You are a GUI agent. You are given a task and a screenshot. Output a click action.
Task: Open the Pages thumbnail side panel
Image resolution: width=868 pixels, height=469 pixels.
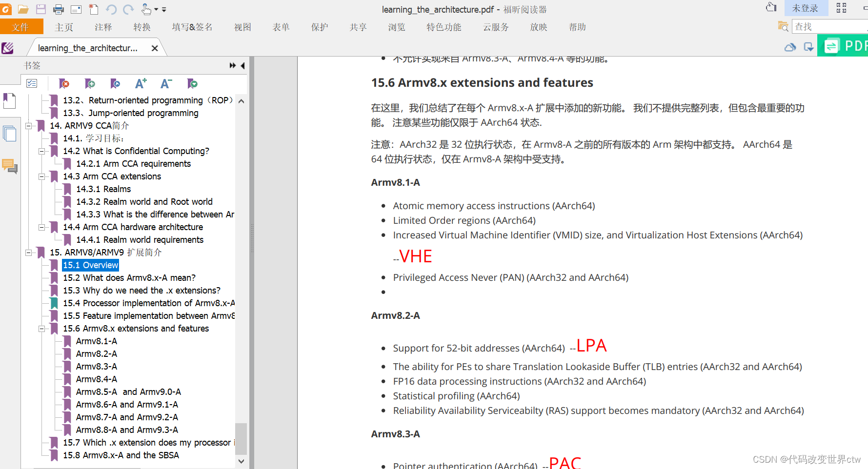10,133
